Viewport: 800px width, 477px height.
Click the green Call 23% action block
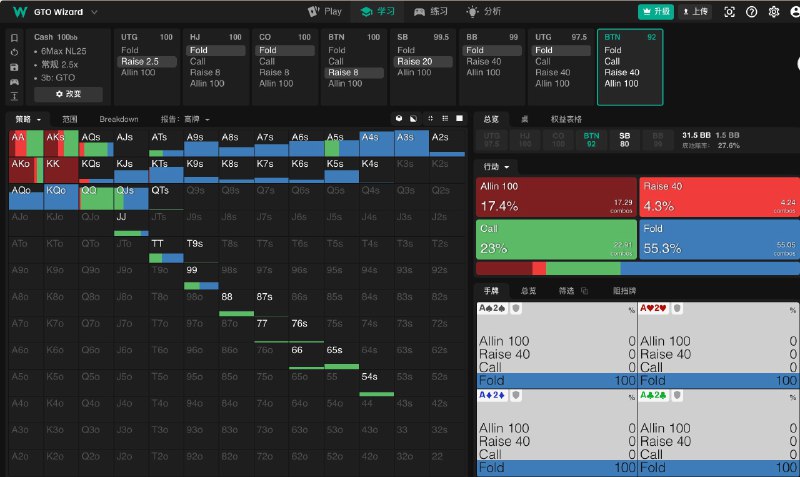556,241
